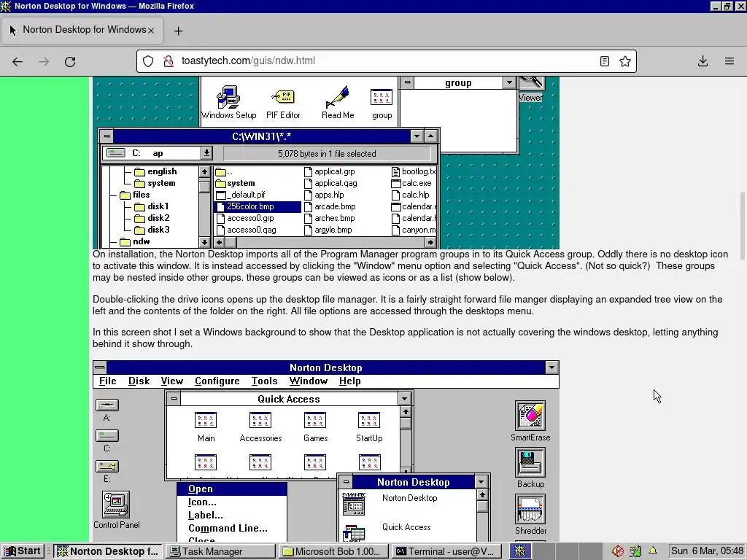Viewport: 747px width, 560px height.
Task: Open the Accessories group icon
Action: 260,421
